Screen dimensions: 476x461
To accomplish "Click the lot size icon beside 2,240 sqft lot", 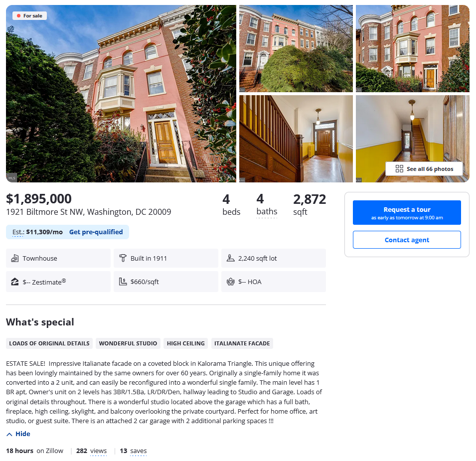I will [230, 258].
